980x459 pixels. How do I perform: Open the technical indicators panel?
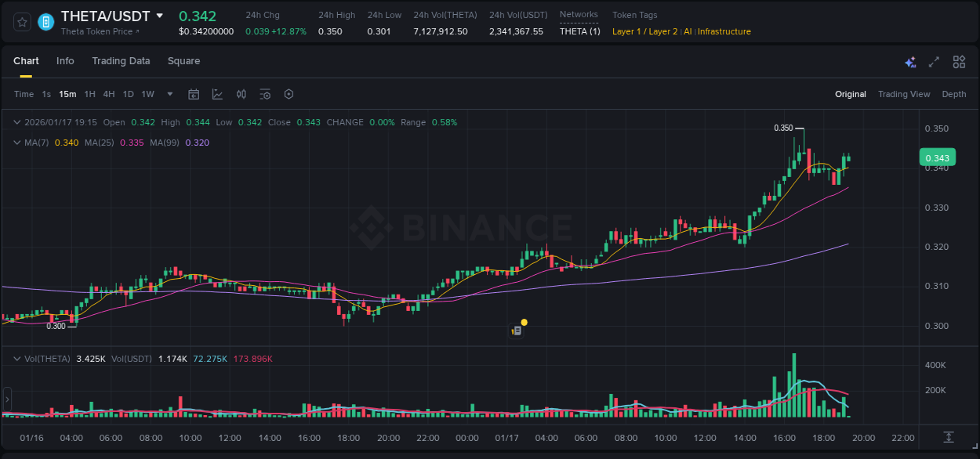(x=241, y=93)
